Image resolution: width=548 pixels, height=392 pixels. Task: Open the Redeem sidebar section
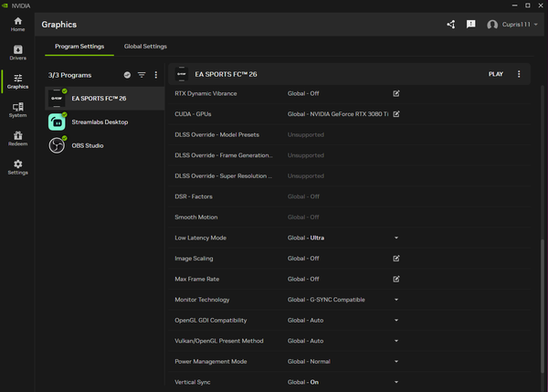click(18, 139)
